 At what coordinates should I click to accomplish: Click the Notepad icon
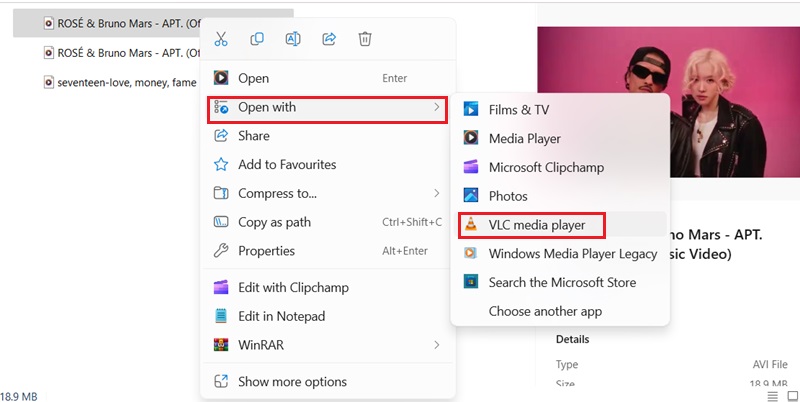(221, 316)
